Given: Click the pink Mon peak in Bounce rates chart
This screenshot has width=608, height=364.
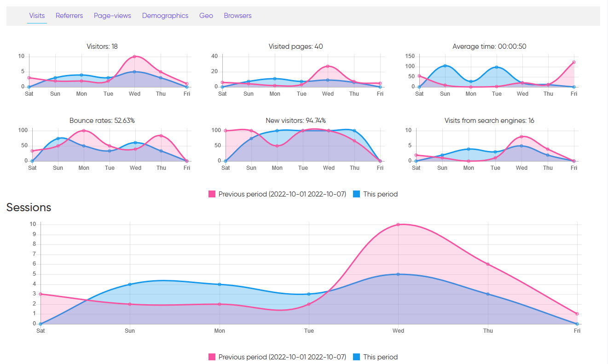Looking at the screenshot, I should click(84, 131).
